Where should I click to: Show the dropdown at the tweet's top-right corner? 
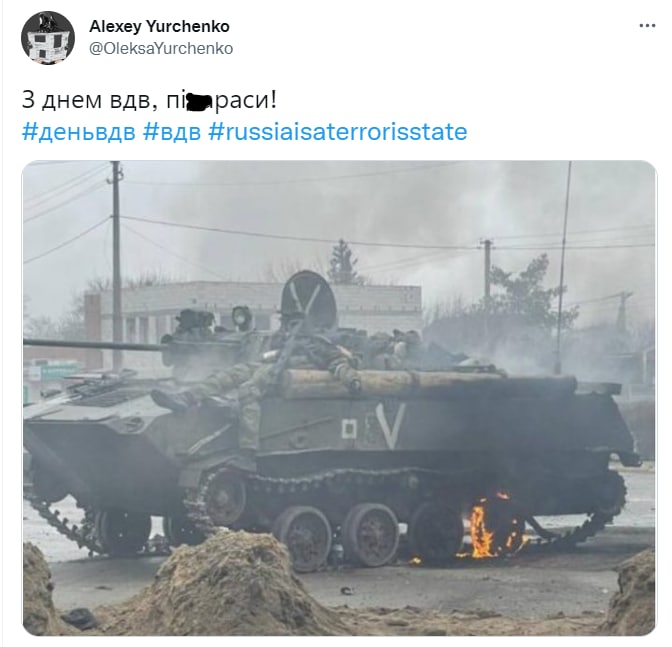[647, 26]
